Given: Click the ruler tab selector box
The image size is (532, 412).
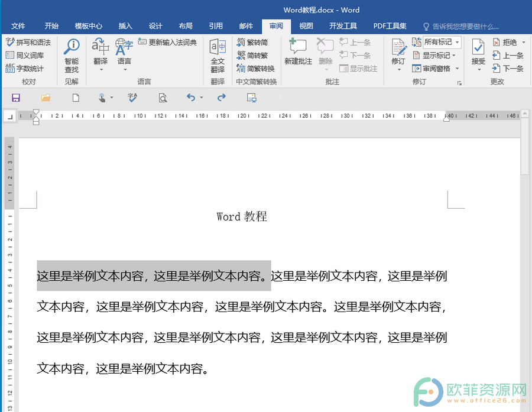Looking at the screenshot, I should click(10, 117).
